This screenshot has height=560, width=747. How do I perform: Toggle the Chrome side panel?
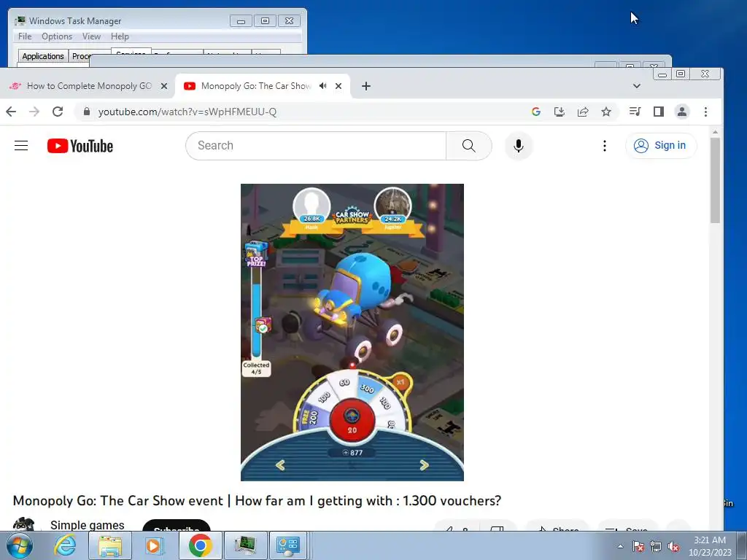coord(659,112)
